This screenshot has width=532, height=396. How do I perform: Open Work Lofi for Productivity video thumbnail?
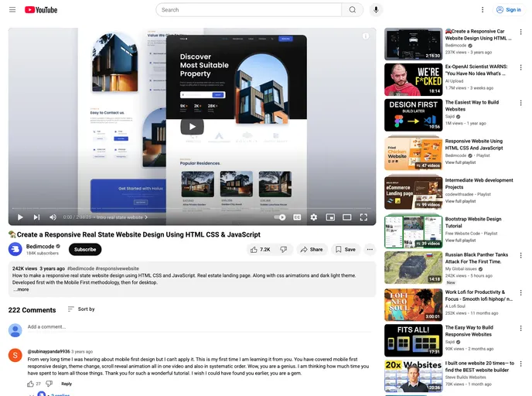click(x=414, y=305)
